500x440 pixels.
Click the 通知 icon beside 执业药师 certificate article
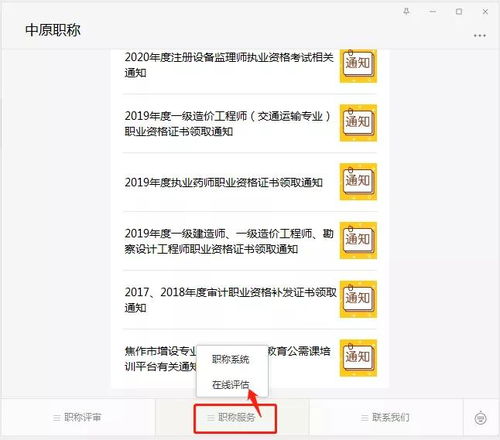pyautogui.click(x=358, y=182)
